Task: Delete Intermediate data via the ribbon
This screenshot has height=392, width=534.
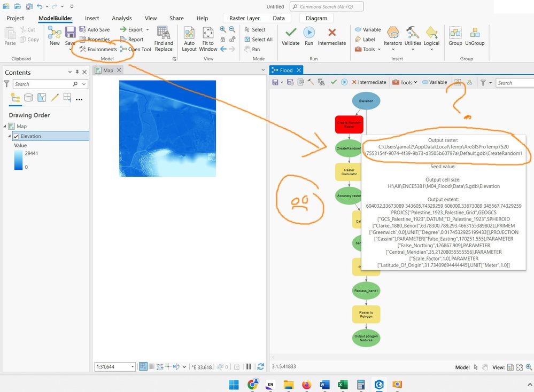Action: click(x=332, y=36)
